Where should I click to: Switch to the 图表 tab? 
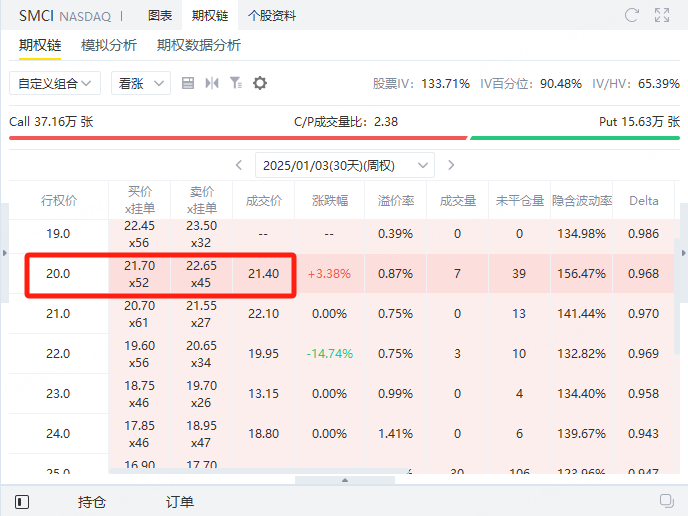click(160, 16)
